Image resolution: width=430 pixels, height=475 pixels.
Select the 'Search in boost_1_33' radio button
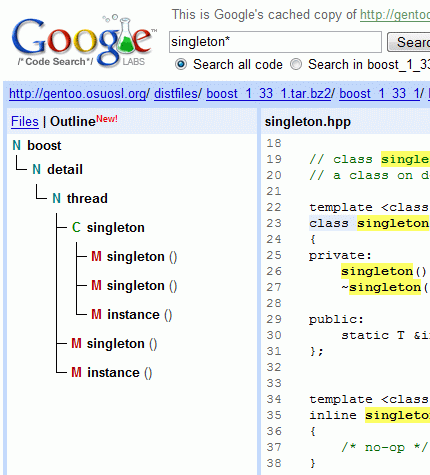296,64
